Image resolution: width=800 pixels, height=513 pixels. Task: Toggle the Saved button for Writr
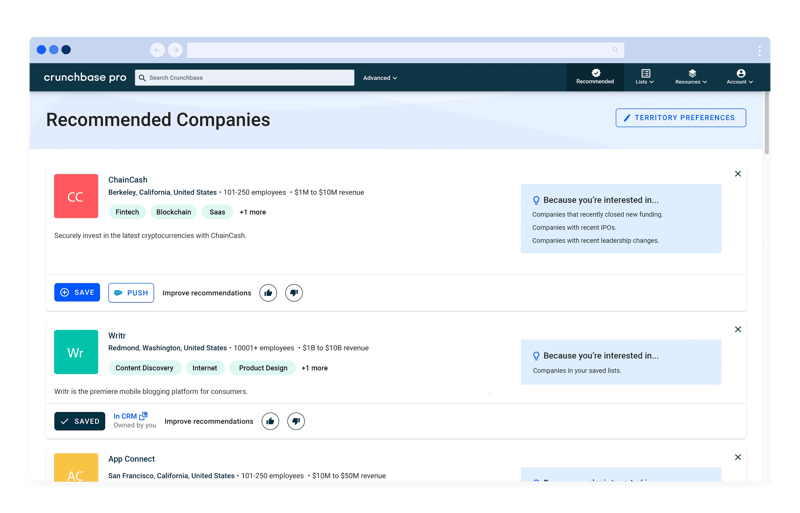pos(80,421)
